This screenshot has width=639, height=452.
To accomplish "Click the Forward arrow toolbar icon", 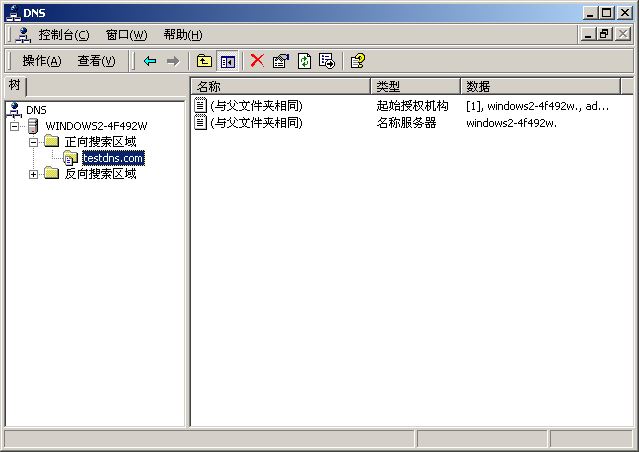I will tap(172, 61).
